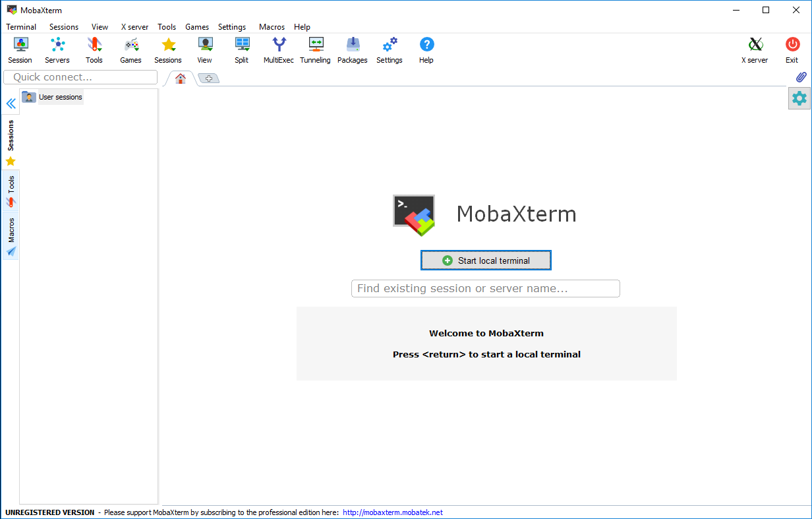Image resolution: width=812 pixels, height=519 pixels.
Task: Click the teal gear icon at right
Action: [799, 99]
